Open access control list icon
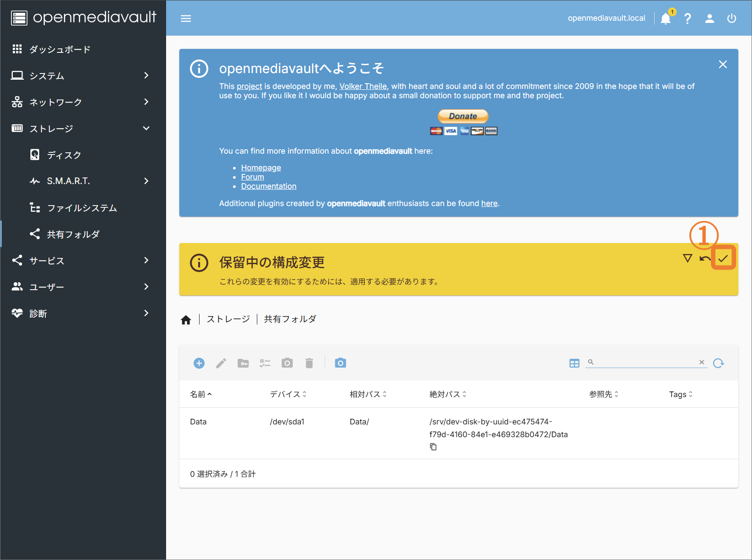This screenshot has height=560, width=752. (265, 363)
